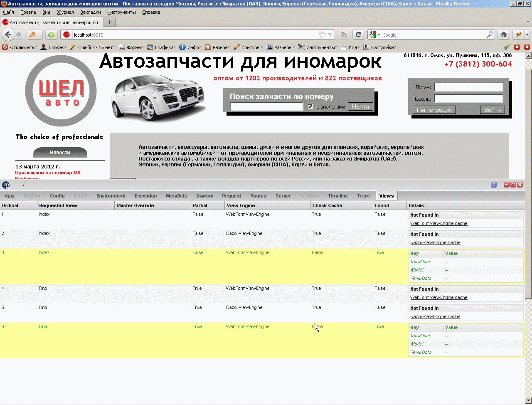Click the Войти login button
The width and height of the screenshot is (532, 405).
pos(493,110)
